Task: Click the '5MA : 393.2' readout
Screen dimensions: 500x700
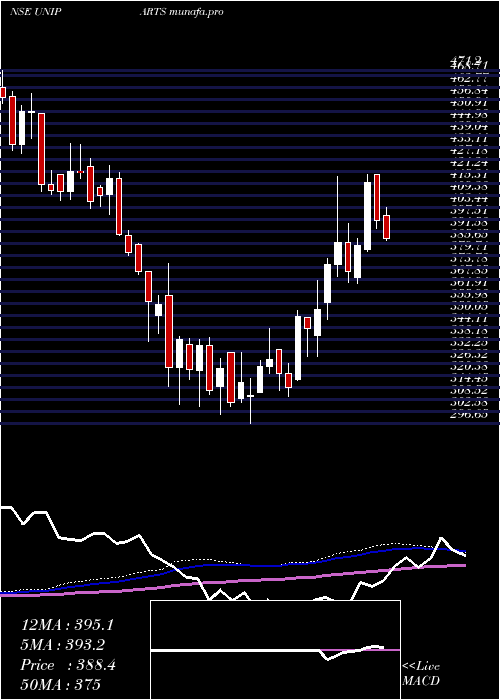Action: pyautogui.click(x=63, y=646)
